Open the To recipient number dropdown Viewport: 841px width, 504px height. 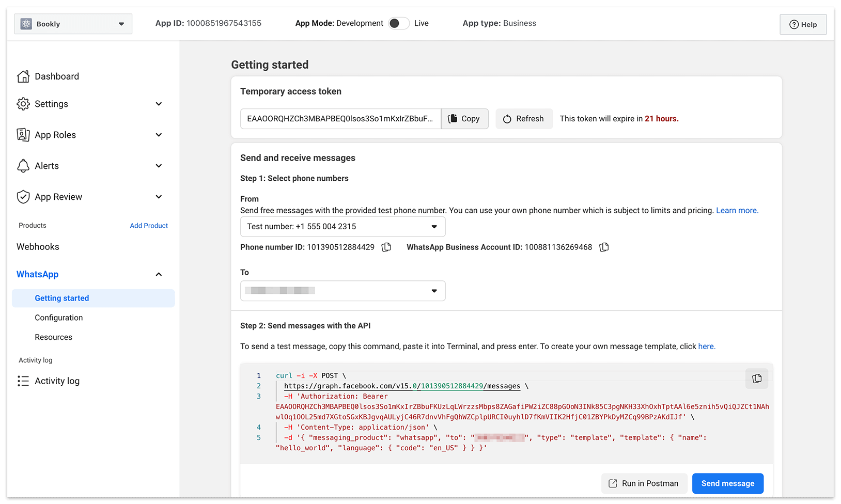coord(342,291)
